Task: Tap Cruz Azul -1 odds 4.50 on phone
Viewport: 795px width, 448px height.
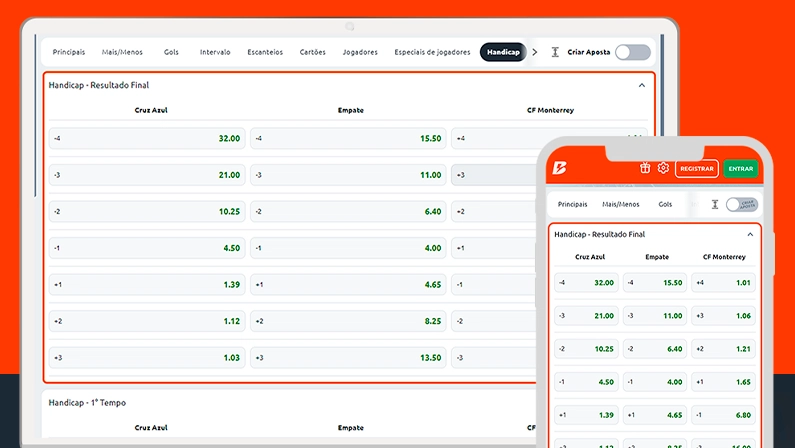Action: pyautogui.click(x=586, y=382)
